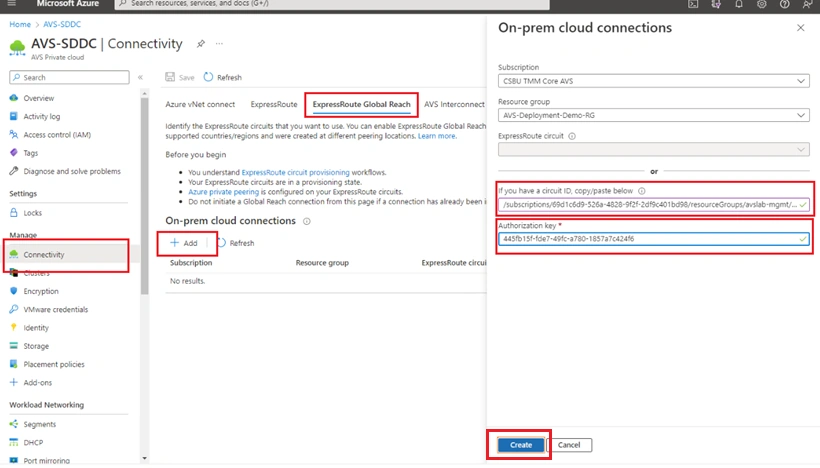Open Cloud Shell from the top bar

pyautogui.click(x=693, y=4)
